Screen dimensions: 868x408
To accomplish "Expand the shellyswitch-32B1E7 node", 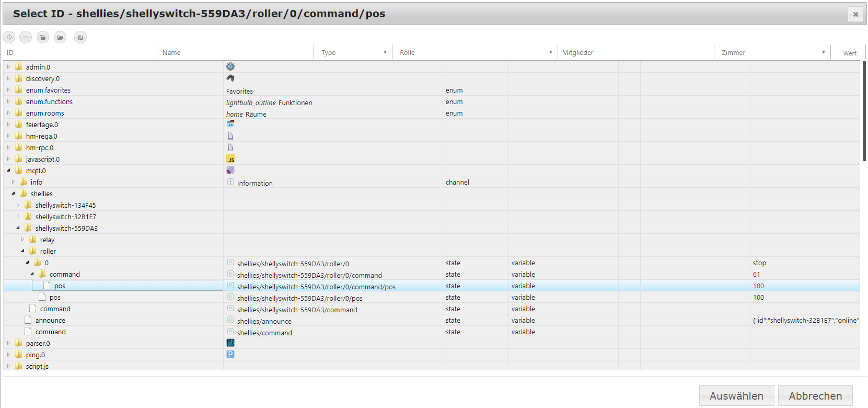I will [18, 216].
